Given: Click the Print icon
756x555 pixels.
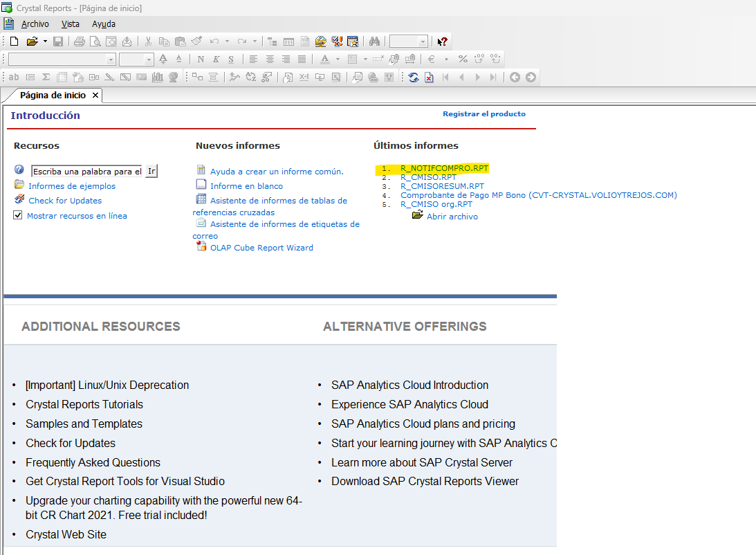Looking at the screenshot, I should point(80,42).
